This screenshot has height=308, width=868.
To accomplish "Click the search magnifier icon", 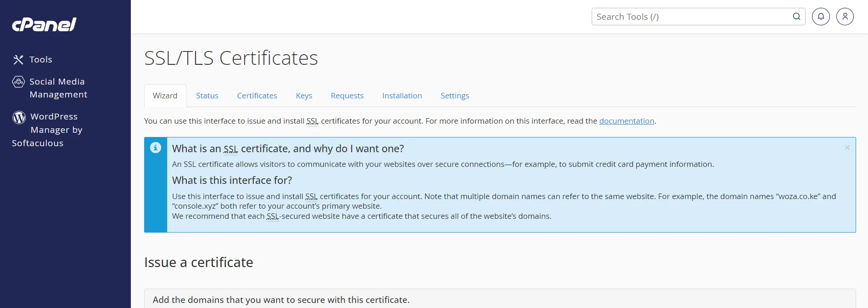I will 797,17.
